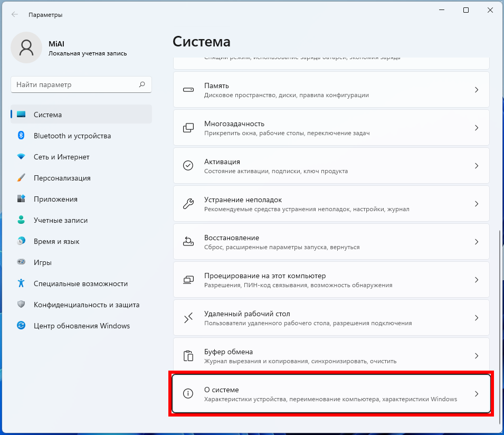
Task: Click the search magnifier icon
Action: pos(142,84)
